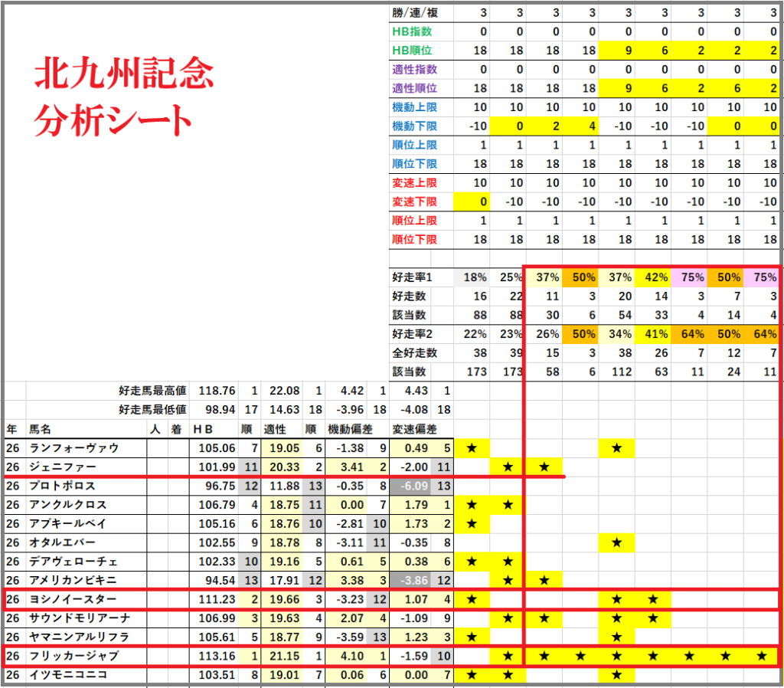Click the HB value 111.23

[217, 599]
